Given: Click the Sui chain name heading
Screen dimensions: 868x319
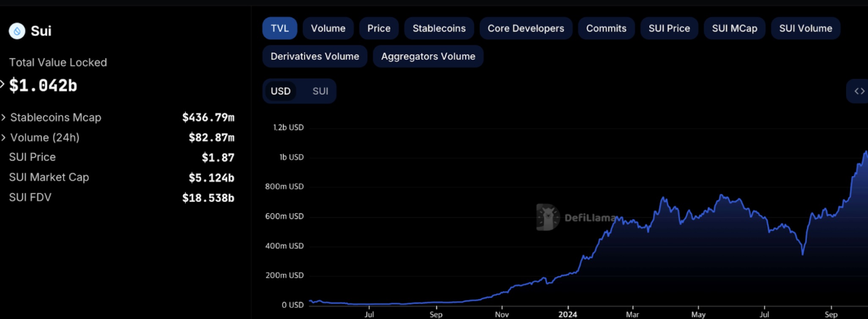Looking at the screenshot, I should pyautogui.click(x=41, y=31).
